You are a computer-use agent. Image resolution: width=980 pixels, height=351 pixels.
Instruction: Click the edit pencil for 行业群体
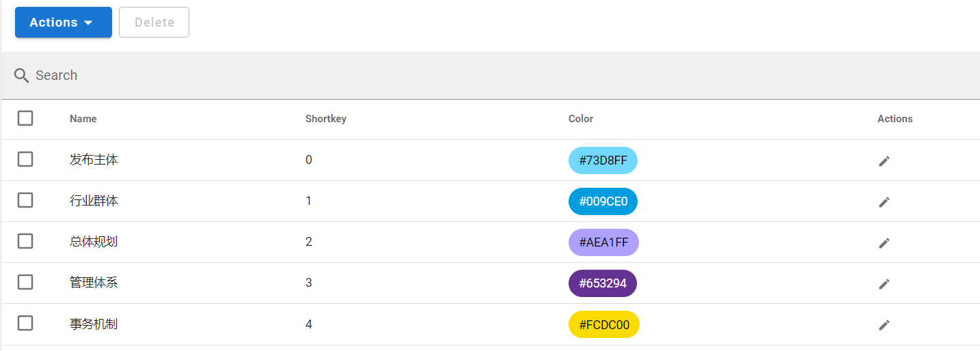pos(884,201)
